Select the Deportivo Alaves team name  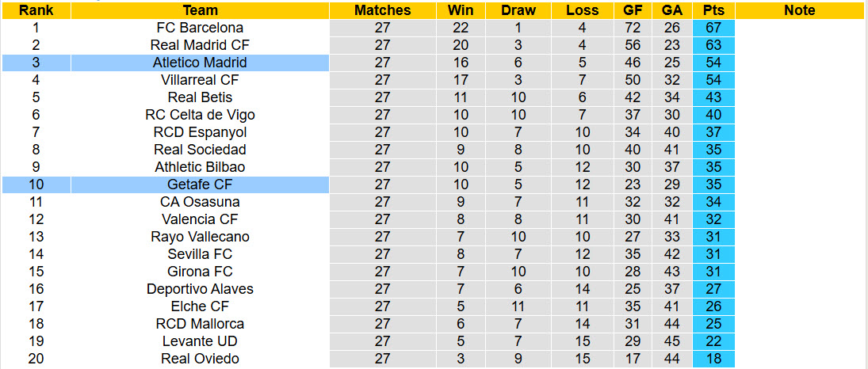pyautogui.click(x=200, y=289)
